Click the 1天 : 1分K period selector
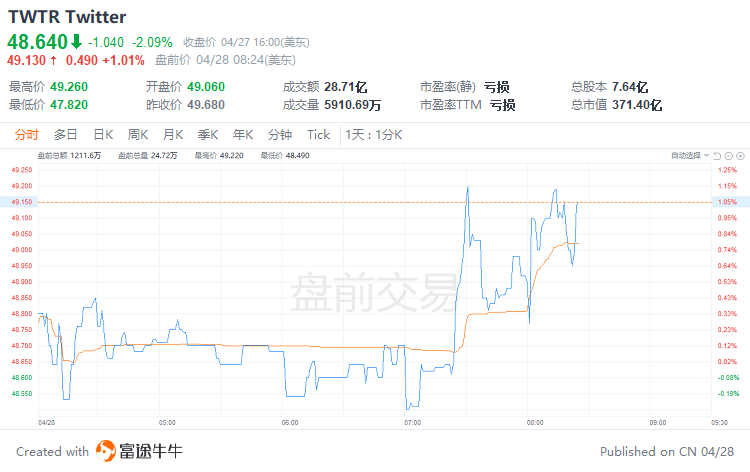The width and height of the screenshot is (750, 472). coord(374,135)
